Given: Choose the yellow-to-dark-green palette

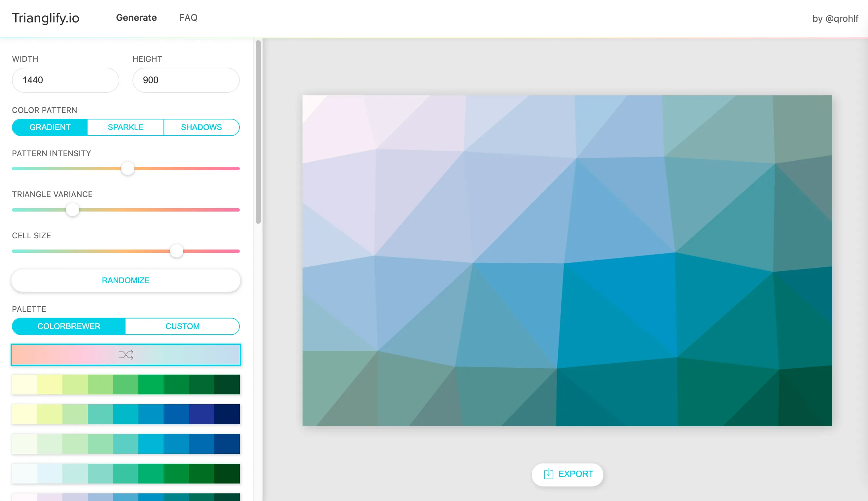Looking at the screenshot, I should coord(126,384).
